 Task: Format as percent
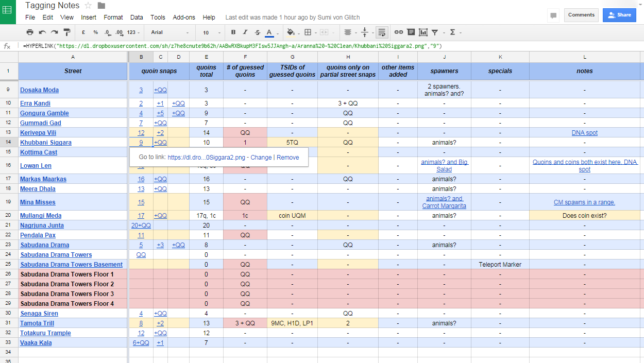(95, 32)
